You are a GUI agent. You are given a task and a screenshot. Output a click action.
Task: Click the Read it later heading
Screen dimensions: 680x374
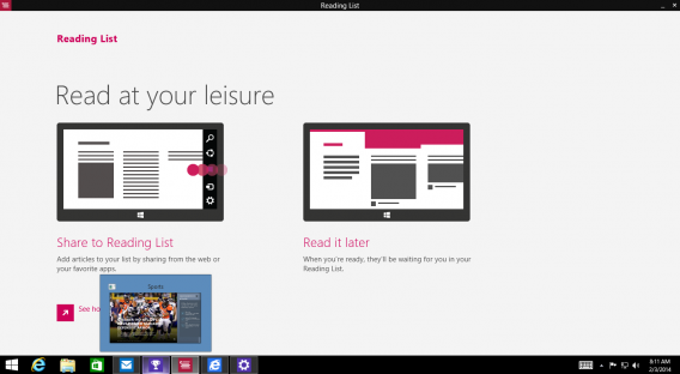[336, 242]
